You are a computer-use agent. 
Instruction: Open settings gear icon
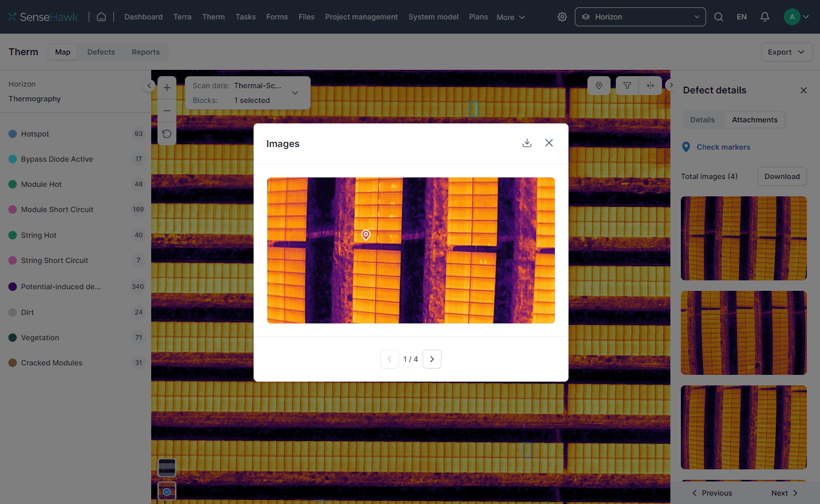[562, 17]
